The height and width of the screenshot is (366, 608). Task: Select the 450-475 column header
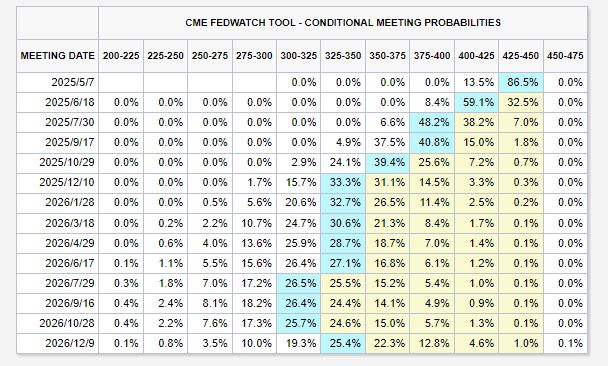pos(565,56)
